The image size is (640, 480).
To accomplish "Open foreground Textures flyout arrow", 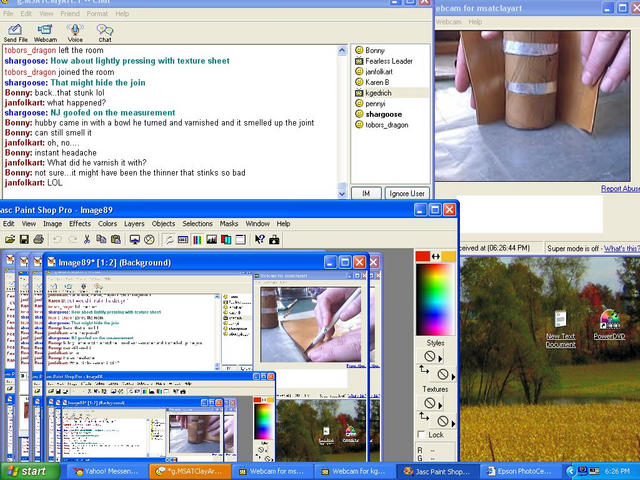I will [440, 405].
